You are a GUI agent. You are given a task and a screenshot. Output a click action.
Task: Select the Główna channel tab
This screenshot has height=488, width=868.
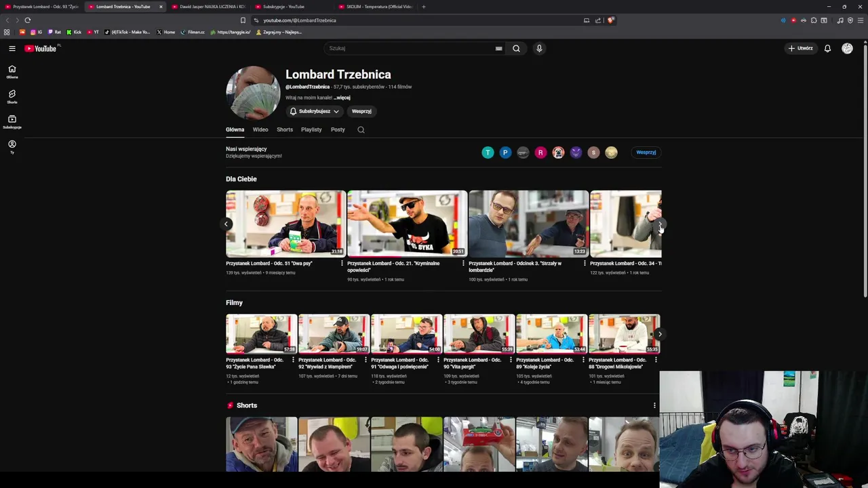point(235,129)
